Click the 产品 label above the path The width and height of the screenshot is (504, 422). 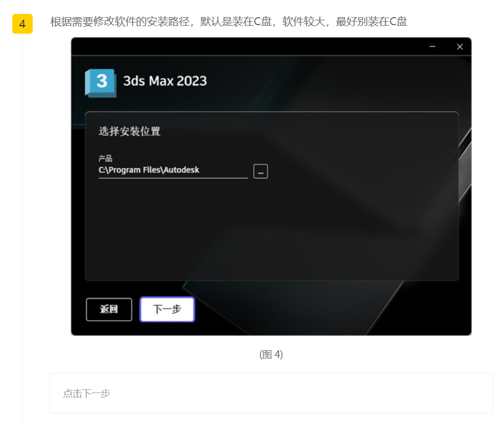[105, 158]
